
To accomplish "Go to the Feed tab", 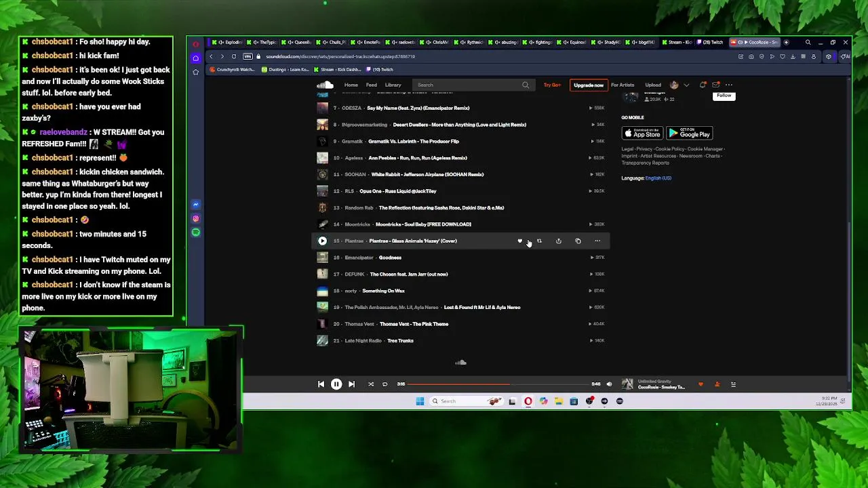I will pos(372,85).
